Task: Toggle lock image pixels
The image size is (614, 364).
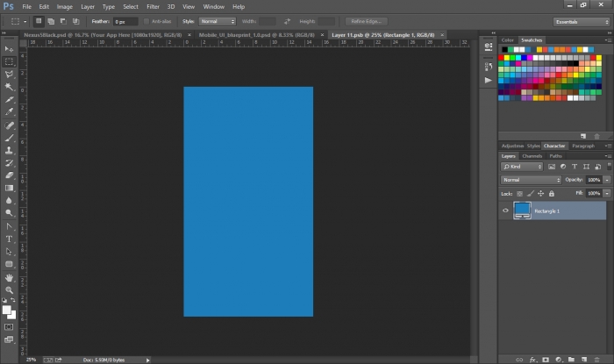Action: point(530,193)
